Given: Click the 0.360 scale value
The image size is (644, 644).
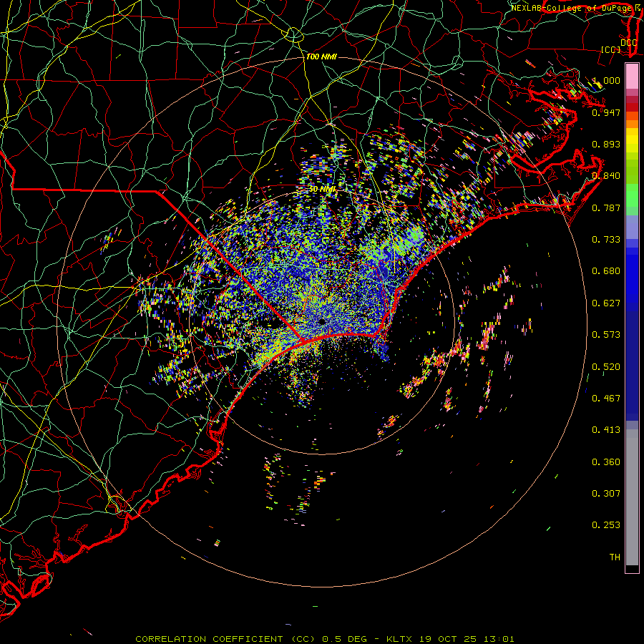Looking at the screenshot, I should pos(606,462).
